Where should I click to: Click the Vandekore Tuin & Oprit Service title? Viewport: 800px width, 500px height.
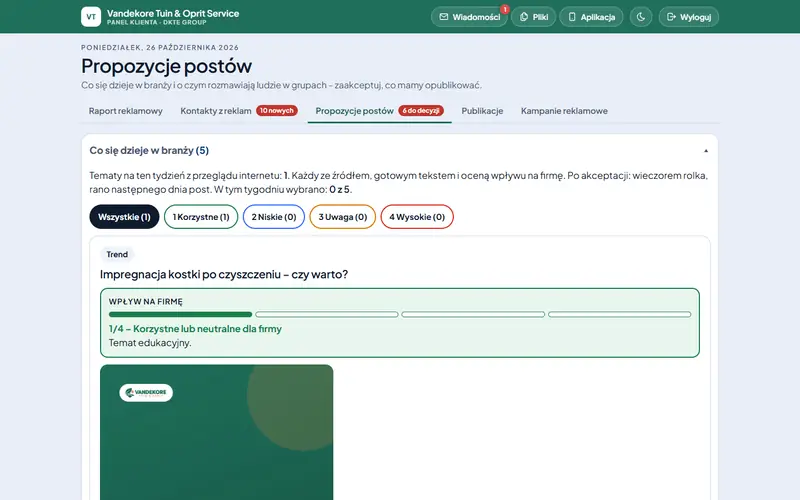coord(173,13)
